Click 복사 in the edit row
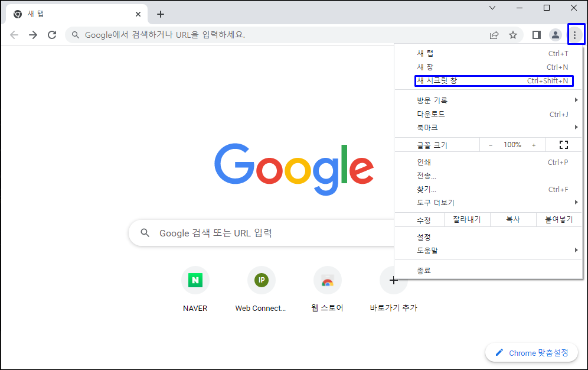The height and width of the screenshot is (370, 588). click(513, 219)
